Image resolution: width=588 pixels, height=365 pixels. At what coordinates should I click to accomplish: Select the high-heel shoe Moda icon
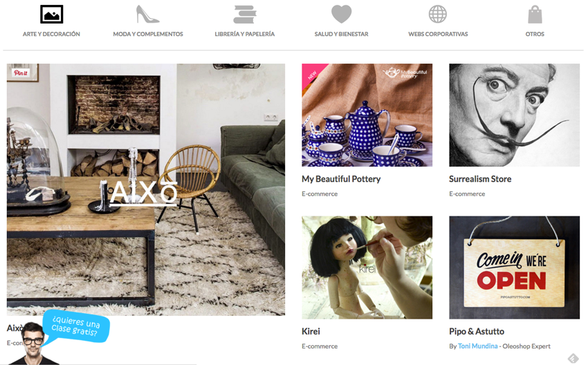coord(147,15)
